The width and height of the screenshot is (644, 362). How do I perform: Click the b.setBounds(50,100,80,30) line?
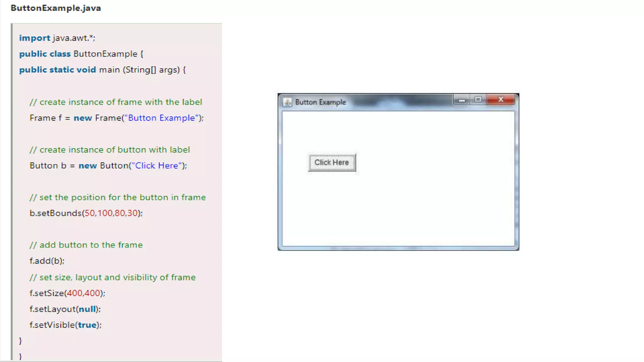coord(86,213)
